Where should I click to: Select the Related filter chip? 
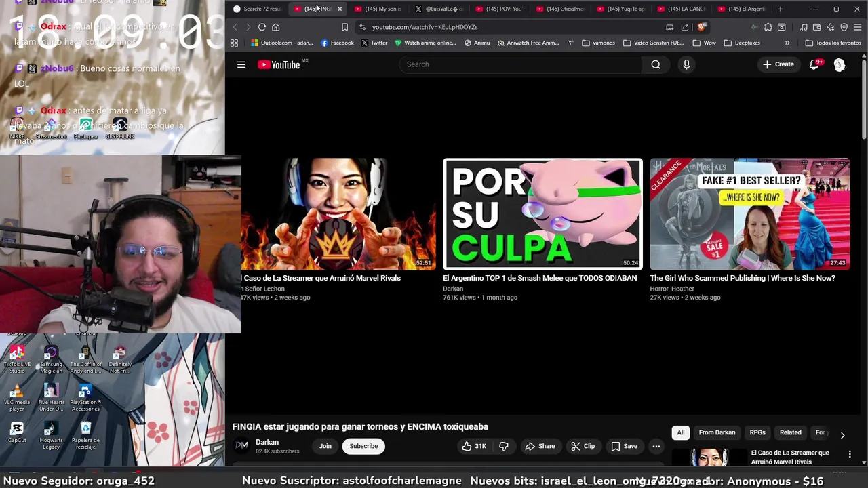(x=790, y=432)
